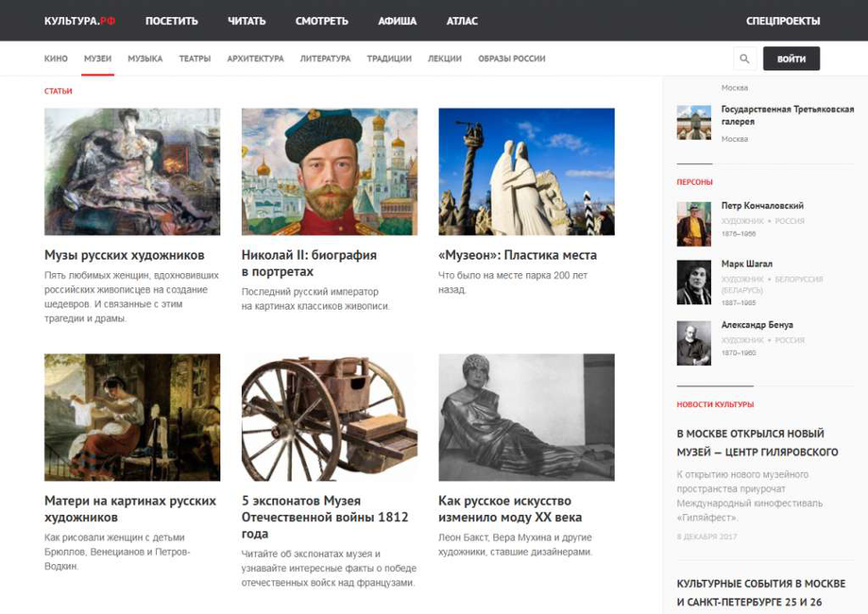
Task: Open the АТЛАС menu
Action: tap(462, 21)
